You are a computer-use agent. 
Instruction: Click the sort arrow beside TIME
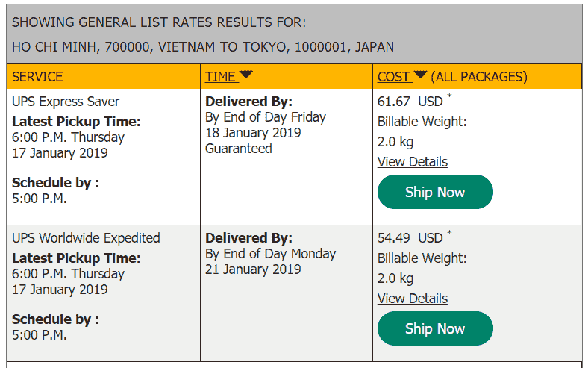coord(246,75)
